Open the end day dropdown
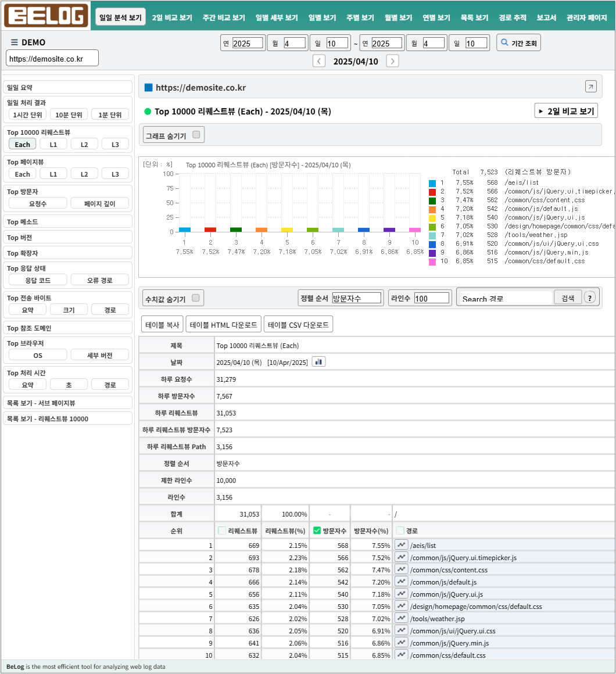616x674 pixels. point(477,43)
